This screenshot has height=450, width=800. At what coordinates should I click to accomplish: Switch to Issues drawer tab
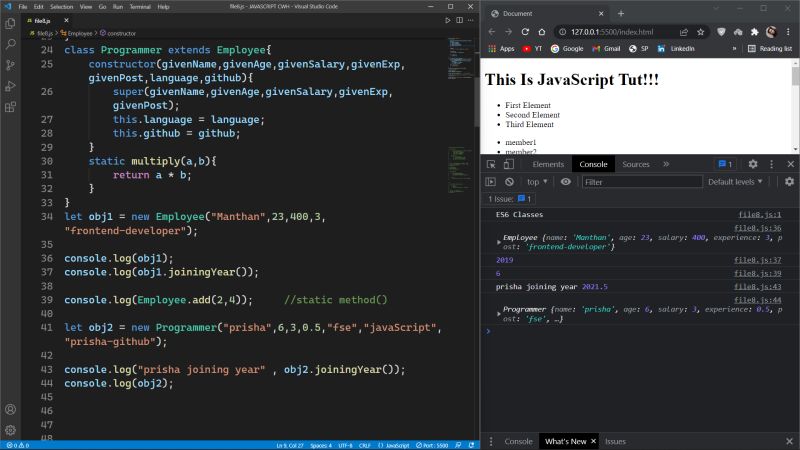(x=615, y=441)
